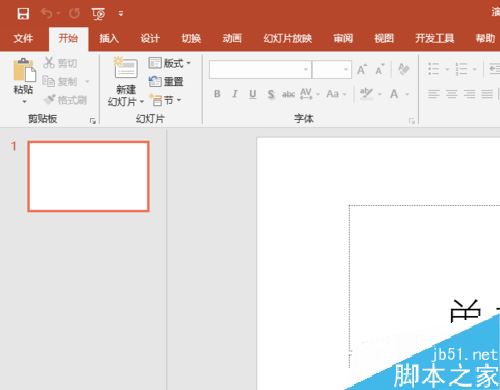Viewport: 500px width, 390px height.
Task: Expand the 复制 dropdown arrow
Action: click(x=87, y=82)
